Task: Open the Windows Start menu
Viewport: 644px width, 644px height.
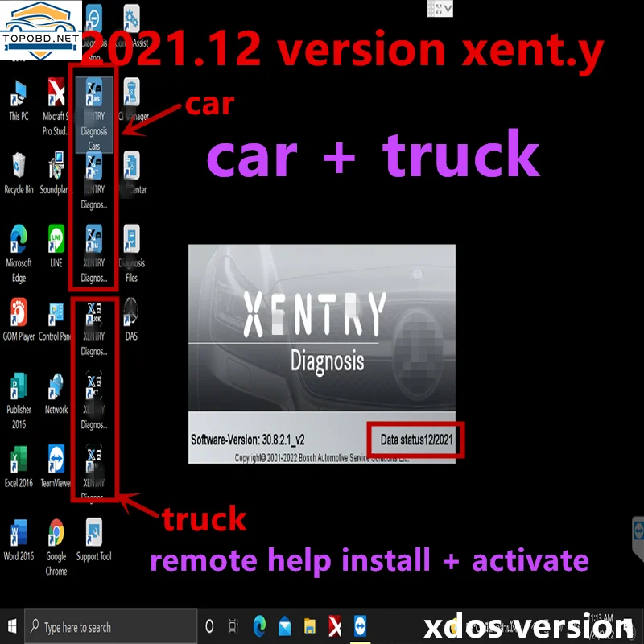Action: pyautogui.click(x=12, y=627)
